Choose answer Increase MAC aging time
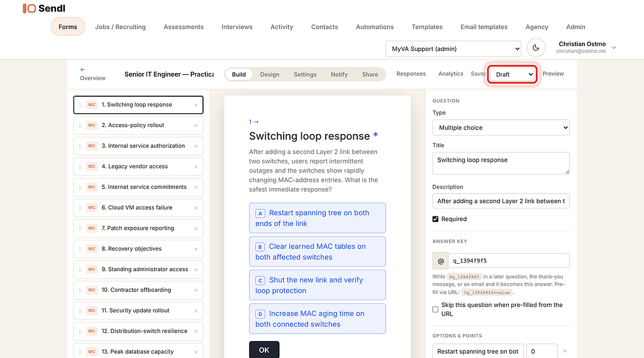The width and height of the screenshot is (644, 358). tap(317, 318)
